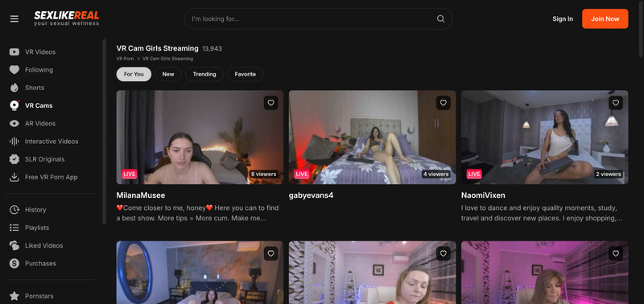Open the SLR Originals badge icon
Image resolution: width=644 pixels, height=304 pixels.
(14, 159)
